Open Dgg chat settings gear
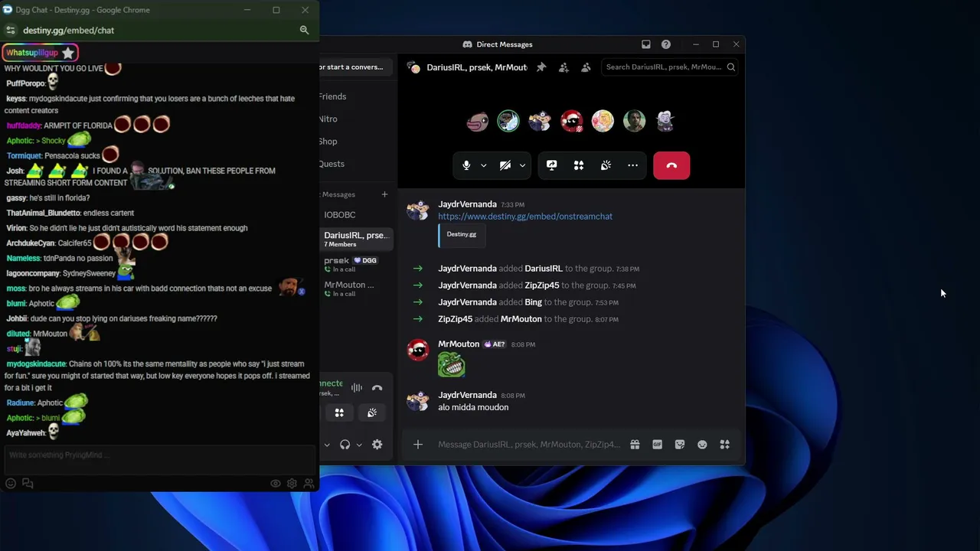Screen dimensions: 980x551 coord(292,484)
